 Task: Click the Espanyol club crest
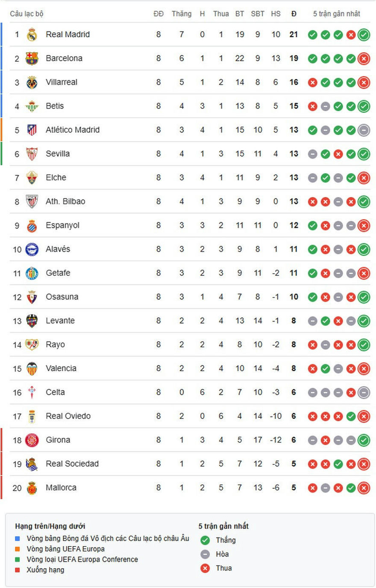point(32,225)
